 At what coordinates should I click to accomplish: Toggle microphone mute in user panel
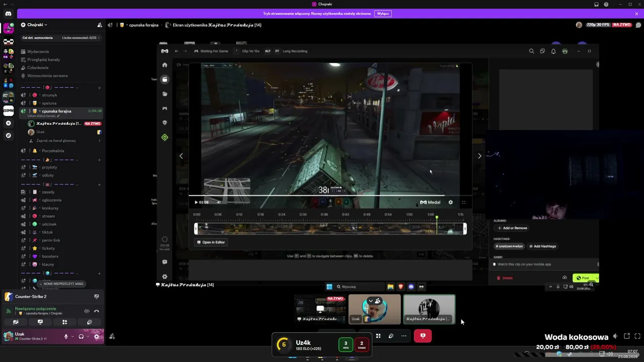tap(66, 336)
